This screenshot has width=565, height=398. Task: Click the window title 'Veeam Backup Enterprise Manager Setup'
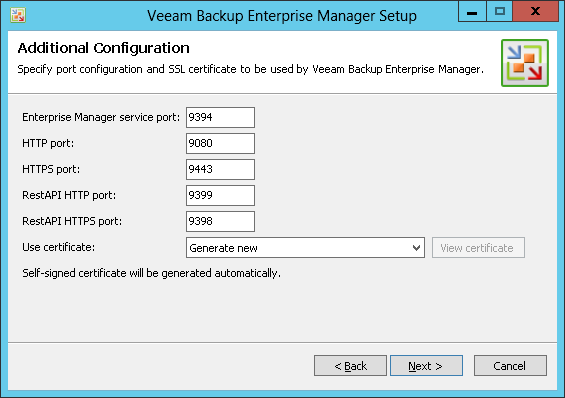tap(282, 16)
